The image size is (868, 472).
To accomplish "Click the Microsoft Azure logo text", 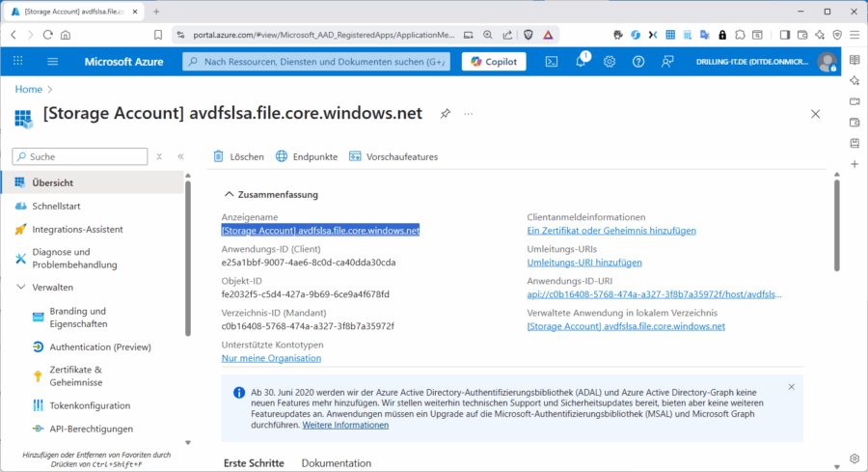I will click(123, 62).
